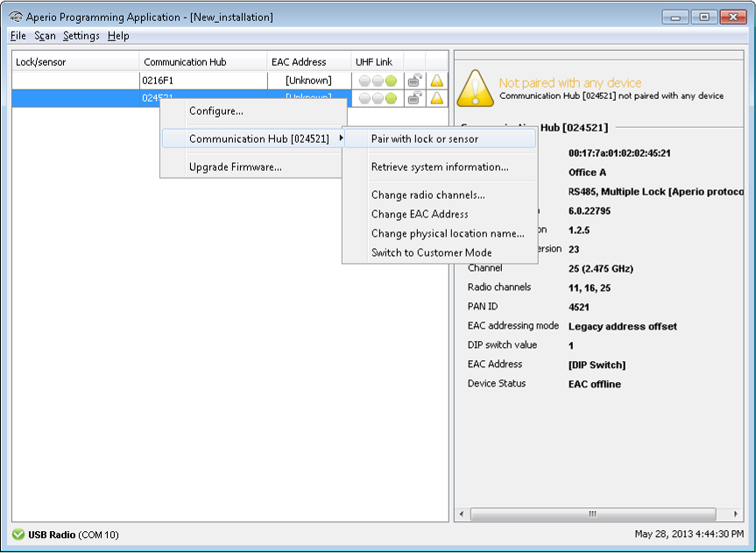This screenshot has height=553, width=756.
Task: Sort by Lock/sensor column header
Action: pos(75,61)
